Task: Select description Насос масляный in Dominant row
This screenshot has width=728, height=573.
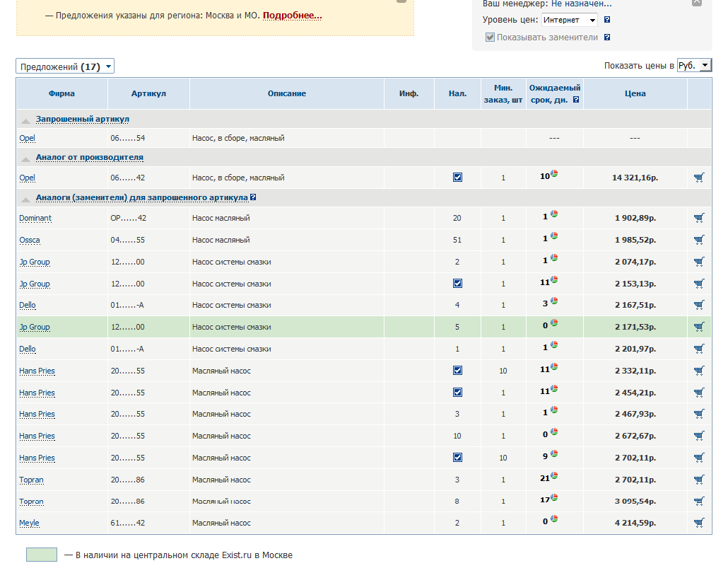Action: click(221, 218)
